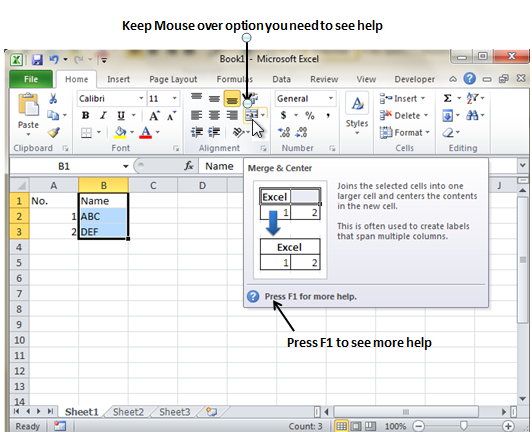
Task: Open Sheet2 worksheet tab
Action: tap(128, 412)
